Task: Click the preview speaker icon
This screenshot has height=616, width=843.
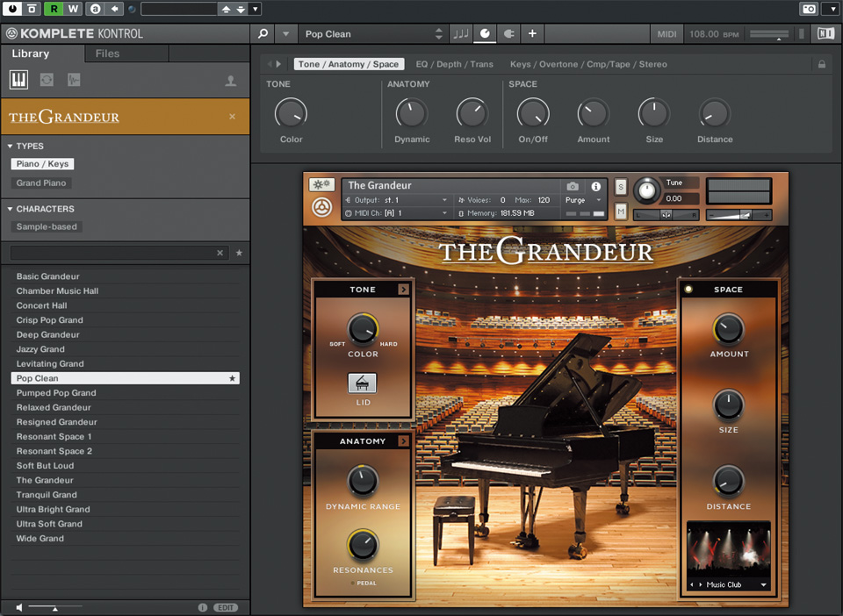Action: (18, 607)
